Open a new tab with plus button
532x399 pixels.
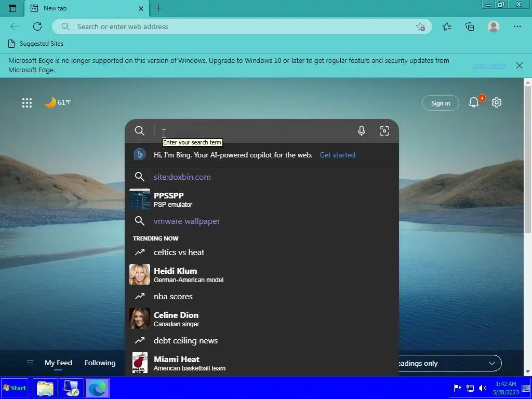click(x=158, y=8)
